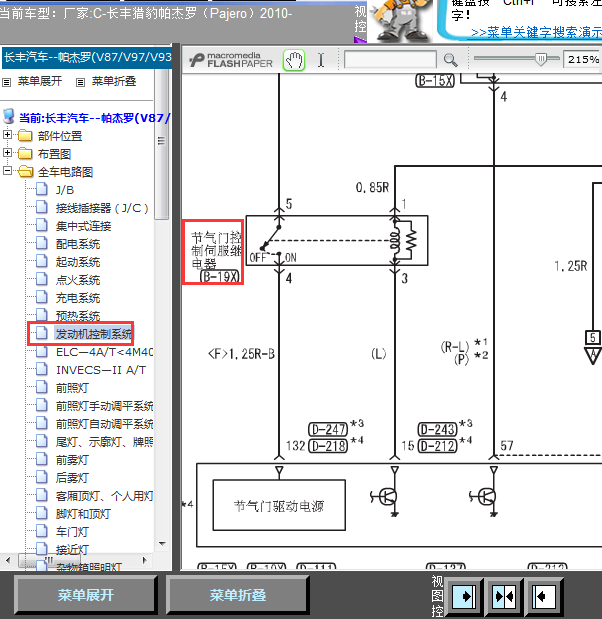The height and width of the screenshot is (619, 602).
Task: Select the text selection cursor tool
Action: coord(321,60)
